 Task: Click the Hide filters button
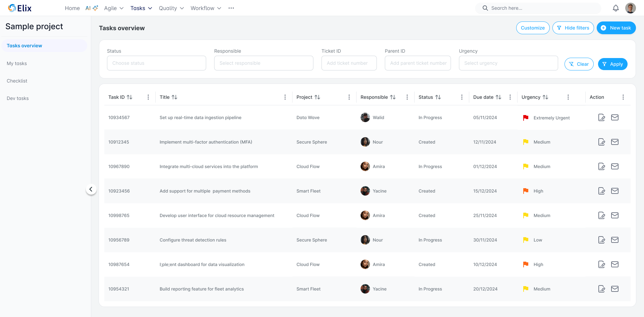point(573,28)
